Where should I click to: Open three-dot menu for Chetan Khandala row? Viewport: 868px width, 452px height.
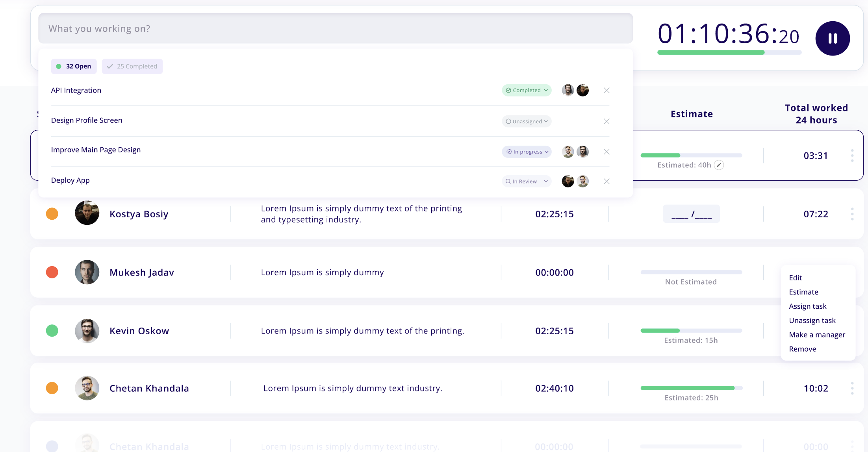pos(852,388)
